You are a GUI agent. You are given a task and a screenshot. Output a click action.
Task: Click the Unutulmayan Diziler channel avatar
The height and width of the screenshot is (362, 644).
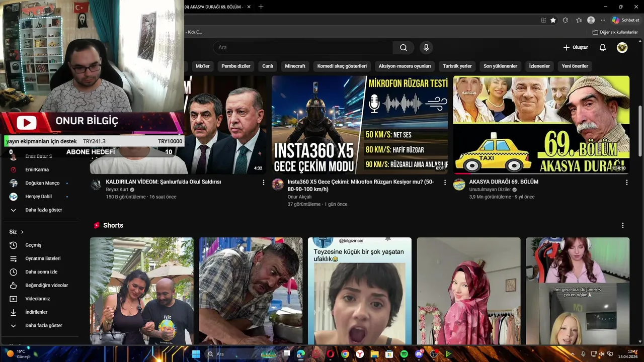[x=459, y=185]
